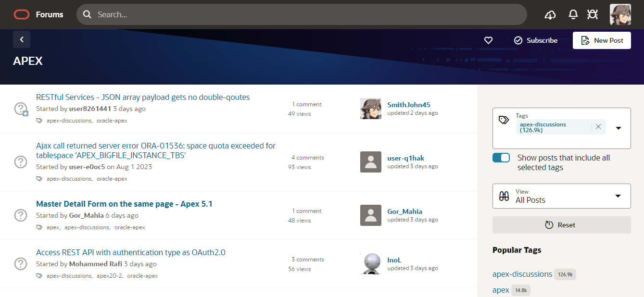Click the Tags filter tag icon
This screenshot has height=297, width=644.
[x=504, y=120]
